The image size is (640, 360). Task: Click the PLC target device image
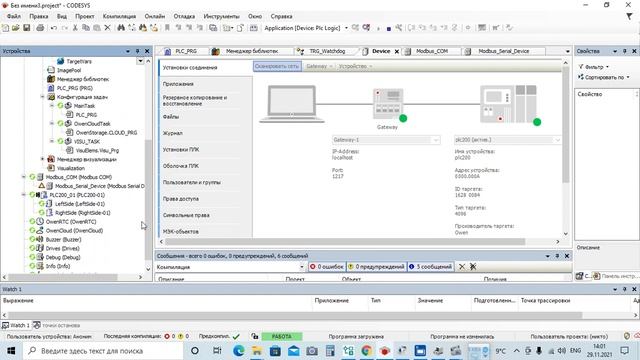coord(508,104)
